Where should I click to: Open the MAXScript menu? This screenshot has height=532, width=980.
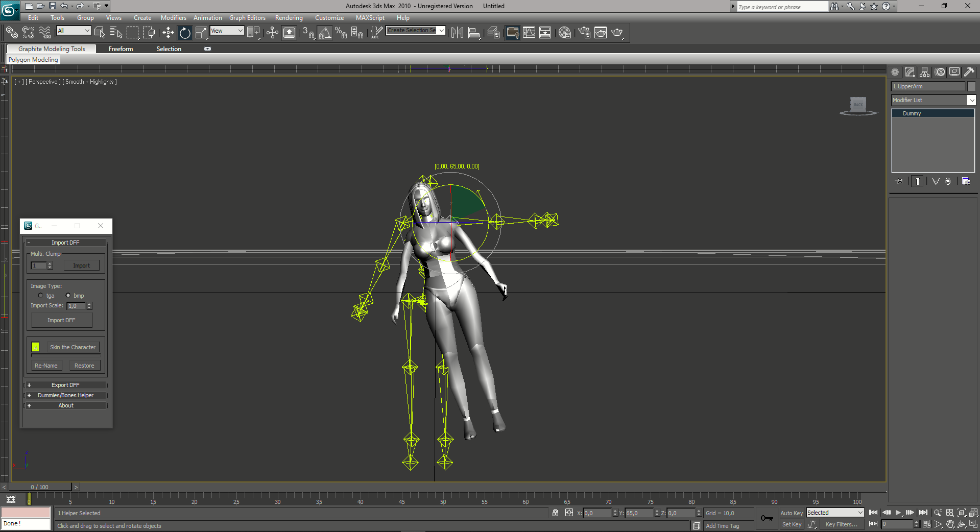(x=370, y=18)
